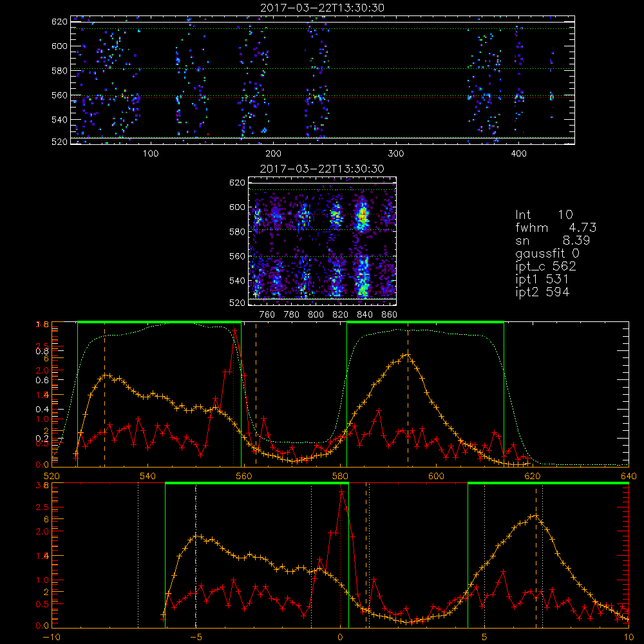Click the orange peak near 594 in the upper profile plot
644x644 pixels.
coord(408,354)
